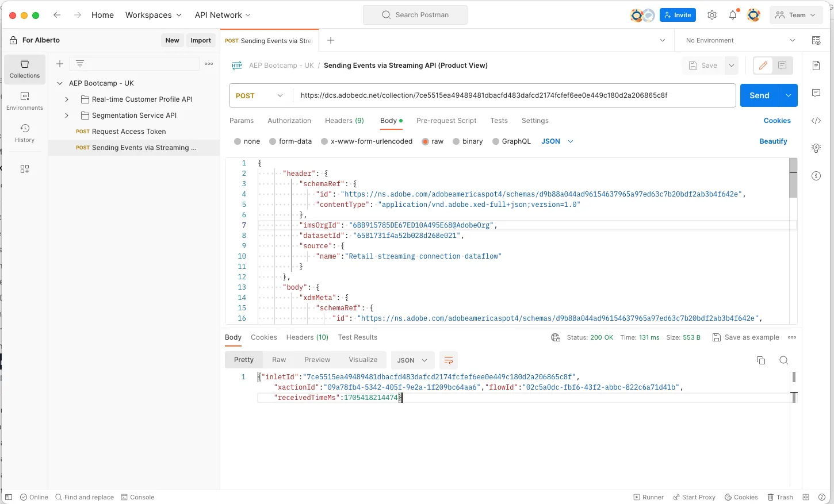Open the response format JSON dropdown
The height and width of the screenshot is (504, 834).
(412, 360)
